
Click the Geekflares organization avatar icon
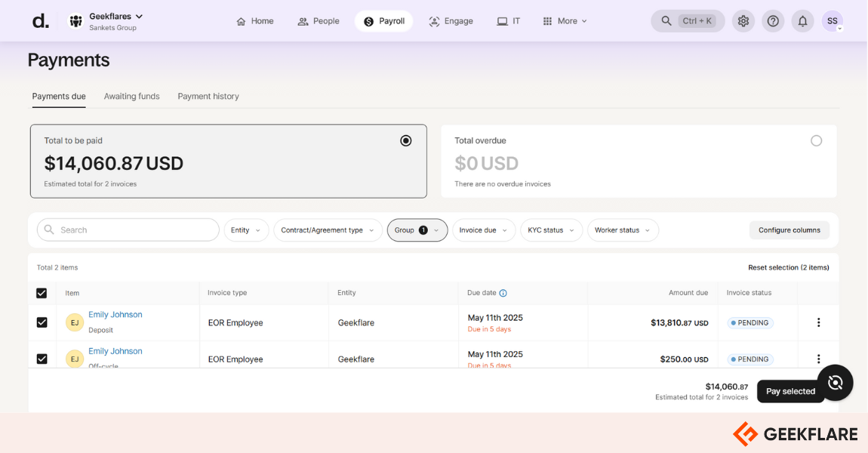click(x=75, y=21)
